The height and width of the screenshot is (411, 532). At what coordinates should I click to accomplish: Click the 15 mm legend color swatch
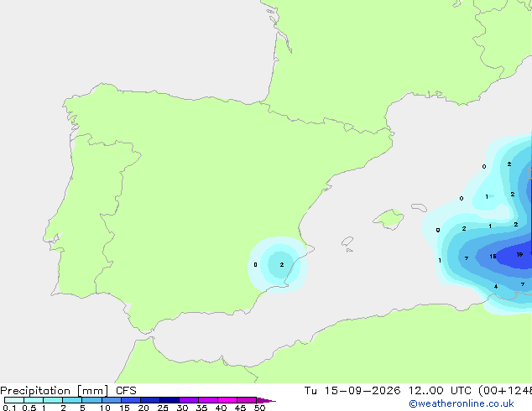pyautogui.click(x=131, y=400)
